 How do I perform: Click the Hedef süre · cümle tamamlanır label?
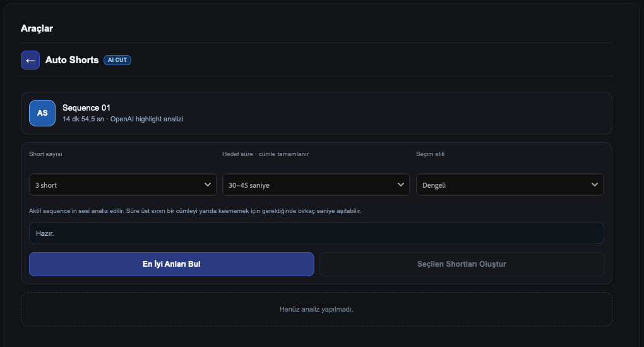click(265, 154)
